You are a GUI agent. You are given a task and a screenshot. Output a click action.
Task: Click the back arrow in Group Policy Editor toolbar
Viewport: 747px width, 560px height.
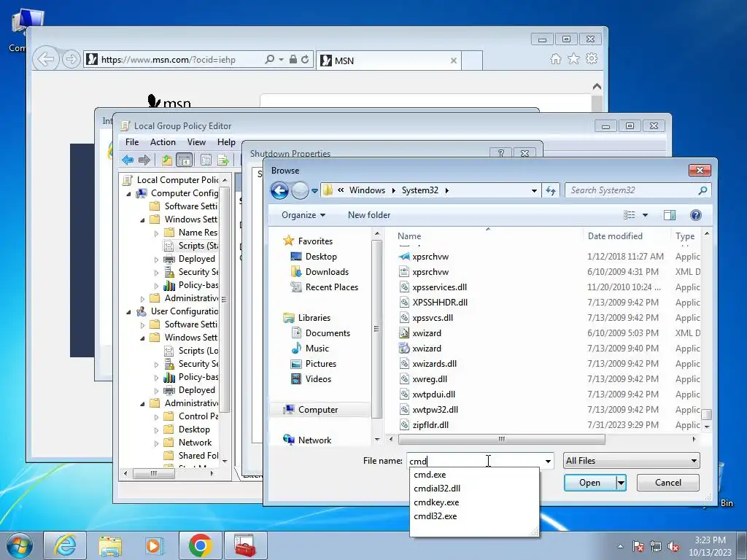point(127,160)
